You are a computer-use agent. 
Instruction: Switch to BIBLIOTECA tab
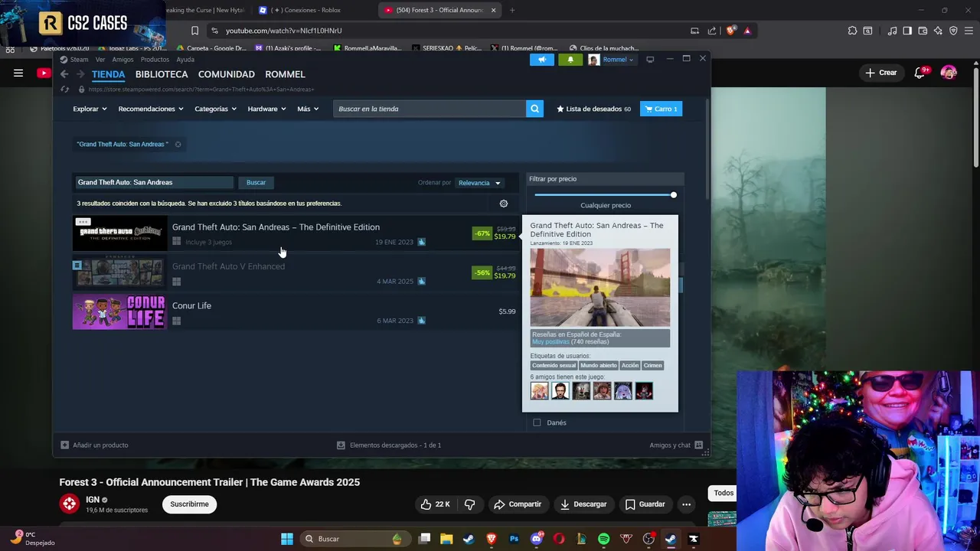pos(162,74)
